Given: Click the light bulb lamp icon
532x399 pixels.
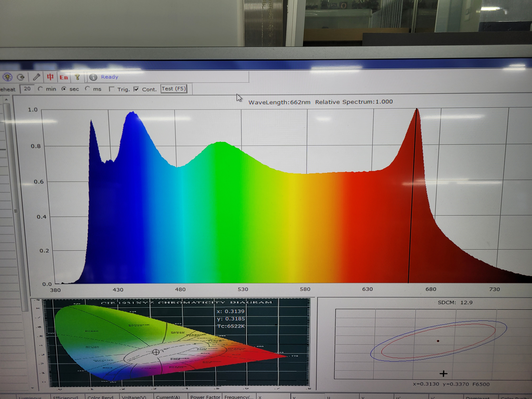Looking at the screenshot, I should [8, 77].
